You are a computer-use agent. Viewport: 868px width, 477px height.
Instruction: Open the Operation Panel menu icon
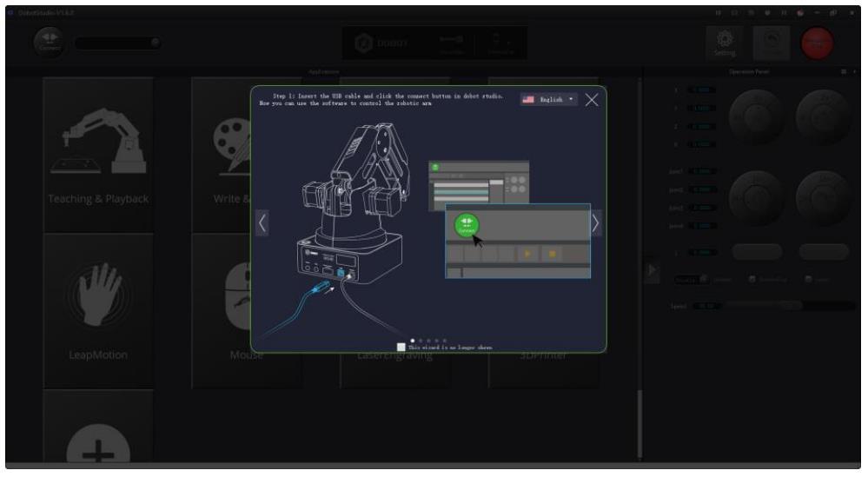coord(844,71)
